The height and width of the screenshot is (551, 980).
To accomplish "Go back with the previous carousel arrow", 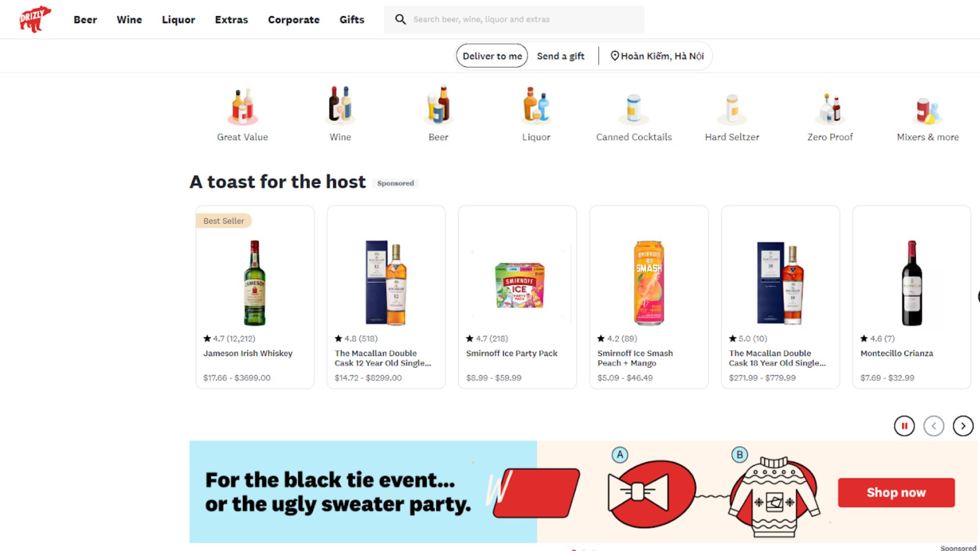I will (934, 426).
